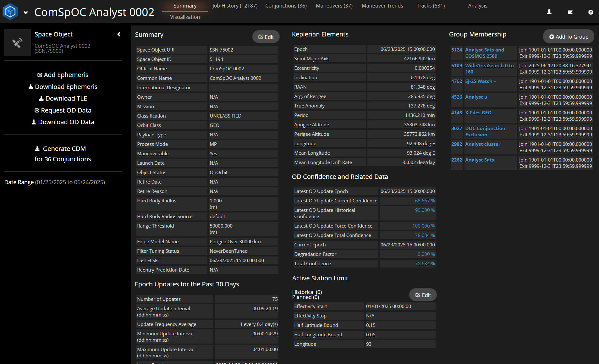Click the Historical (0) label

[x=307, y=292]
